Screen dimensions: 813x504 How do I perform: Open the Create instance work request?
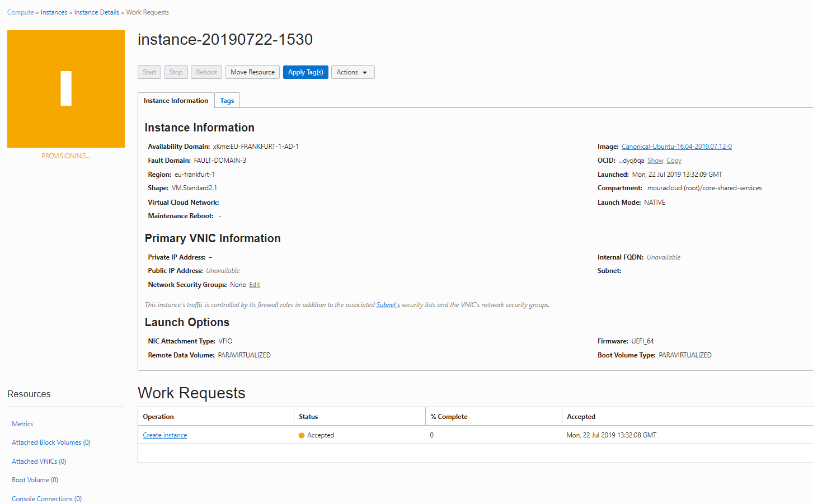tap(165, 435)
